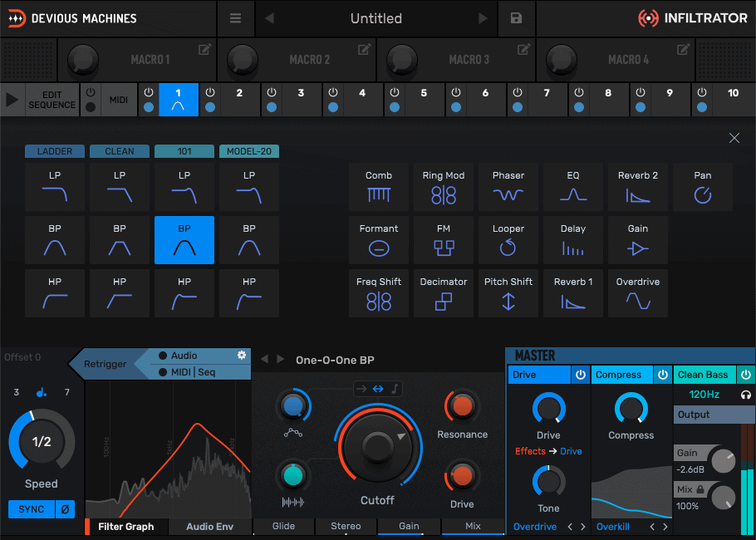Viewport: 756px width, 540px height.
Task: Go to previous preset arrow
Action: tap(269, 18)
